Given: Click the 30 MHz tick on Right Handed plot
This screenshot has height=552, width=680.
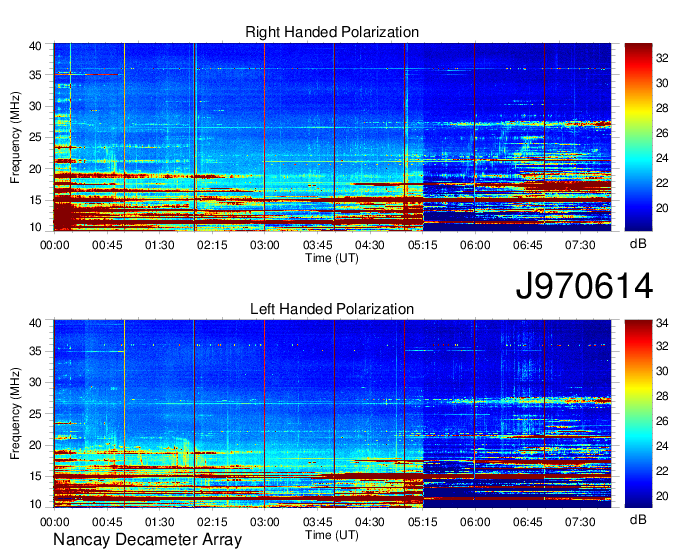Looking at the screenshot, I should pos(35,106).
